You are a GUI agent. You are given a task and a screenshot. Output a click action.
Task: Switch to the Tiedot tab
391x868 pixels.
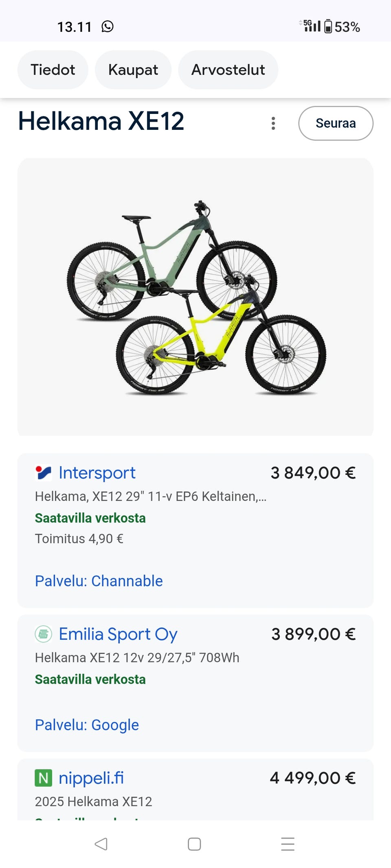[x=53, y=70]
